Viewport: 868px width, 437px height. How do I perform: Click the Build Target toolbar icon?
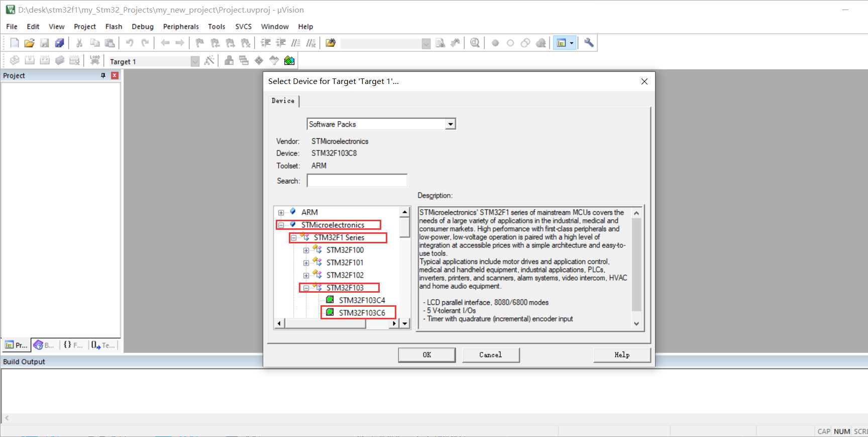click(30, 60)
